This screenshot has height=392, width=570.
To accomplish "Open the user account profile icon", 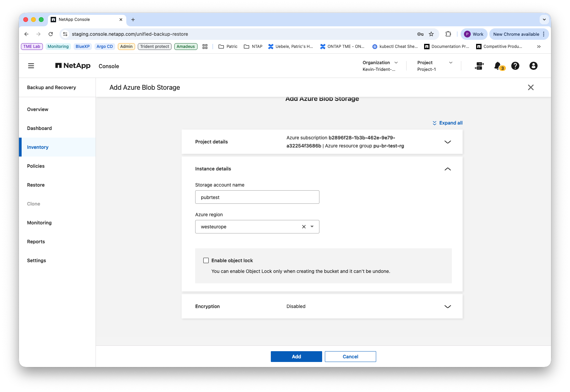I will 534,66.
